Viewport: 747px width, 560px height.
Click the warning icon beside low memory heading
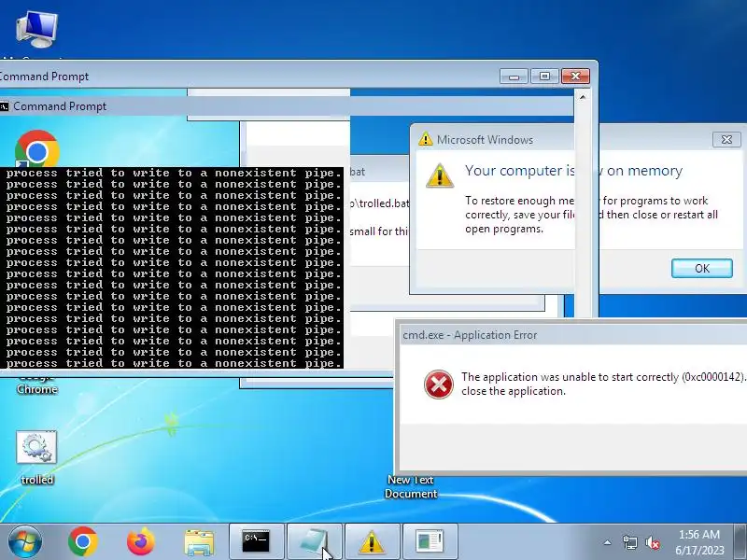(x=439, y=175)
